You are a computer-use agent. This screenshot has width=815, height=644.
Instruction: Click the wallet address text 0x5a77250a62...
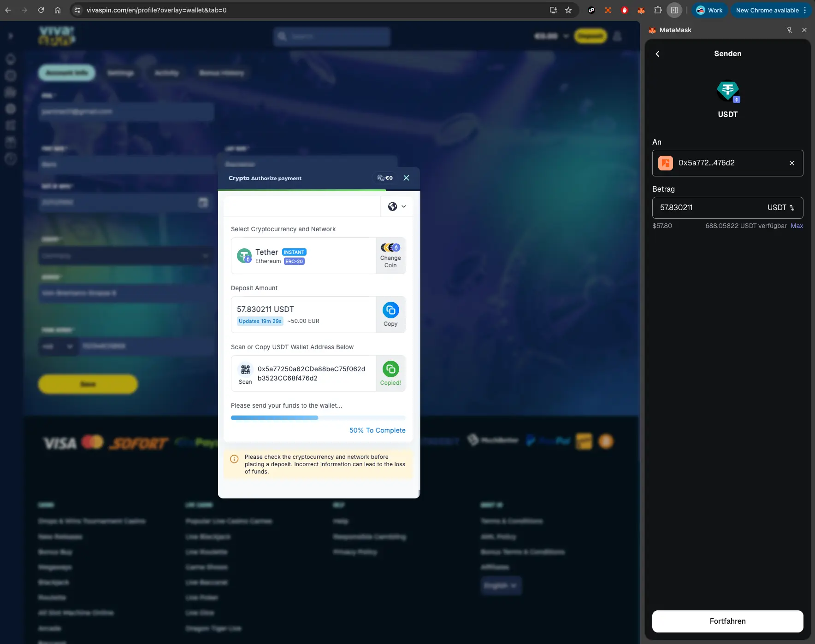coord(311,374)
